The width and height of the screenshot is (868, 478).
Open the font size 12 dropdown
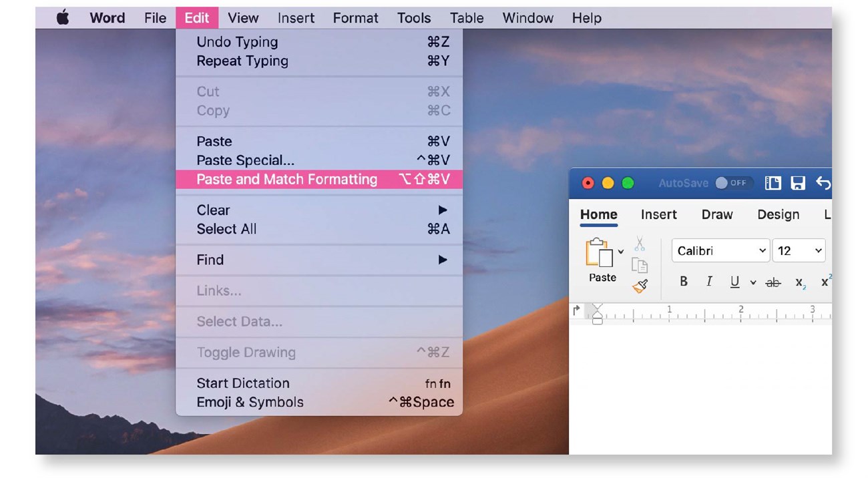click(799, 250)
